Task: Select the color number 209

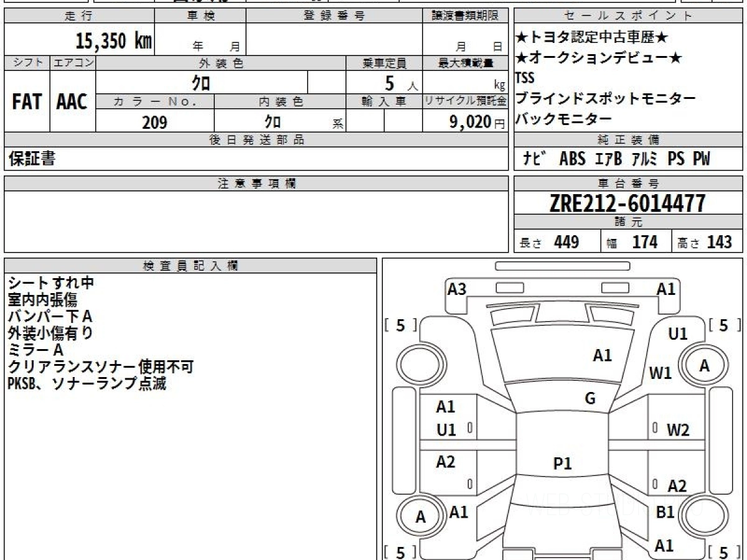Action: [x=154, y=123]
